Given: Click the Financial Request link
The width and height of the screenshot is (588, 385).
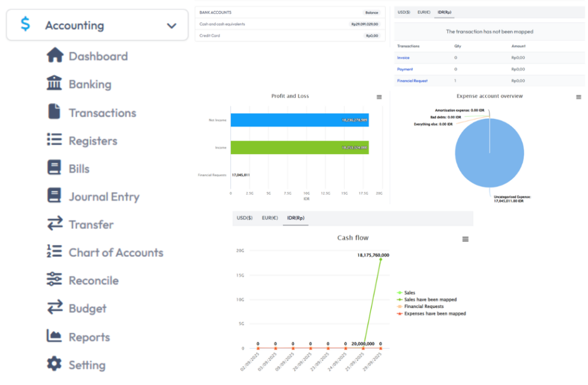Looking at the screenshot, I should click(412, 81).
